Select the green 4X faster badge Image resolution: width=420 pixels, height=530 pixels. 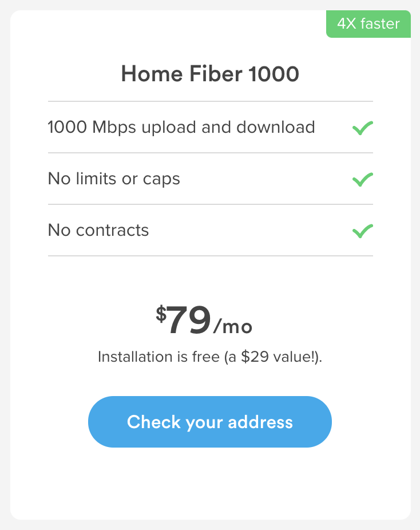[x=369, y=24]
